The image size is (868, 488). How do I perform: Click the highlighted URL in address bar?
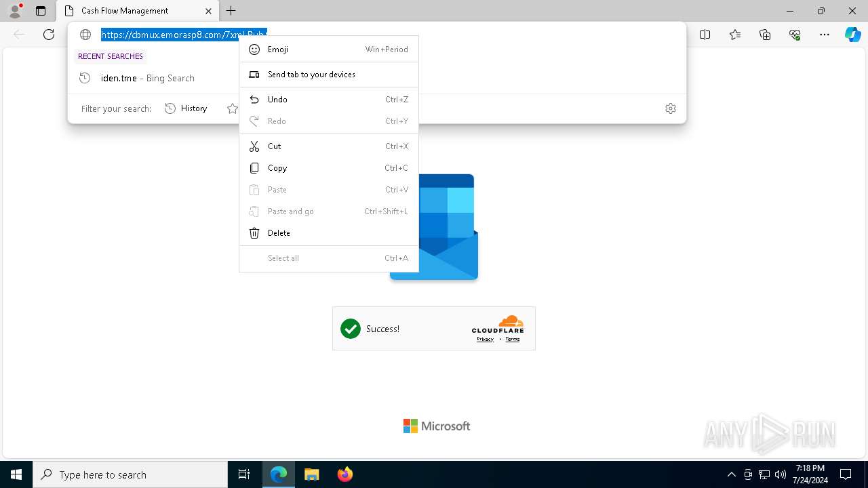184,35
